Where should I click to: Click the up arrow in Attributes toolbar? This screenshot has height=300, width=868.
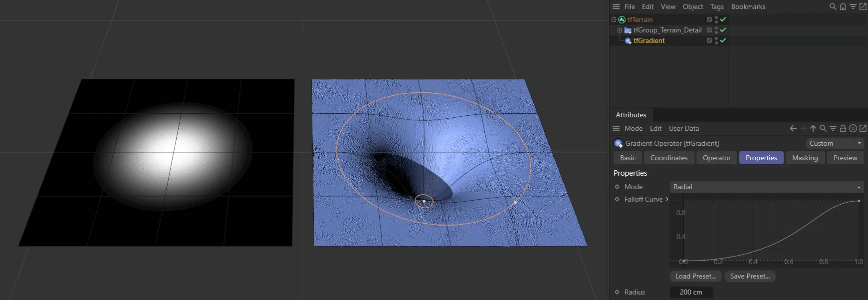813,128
